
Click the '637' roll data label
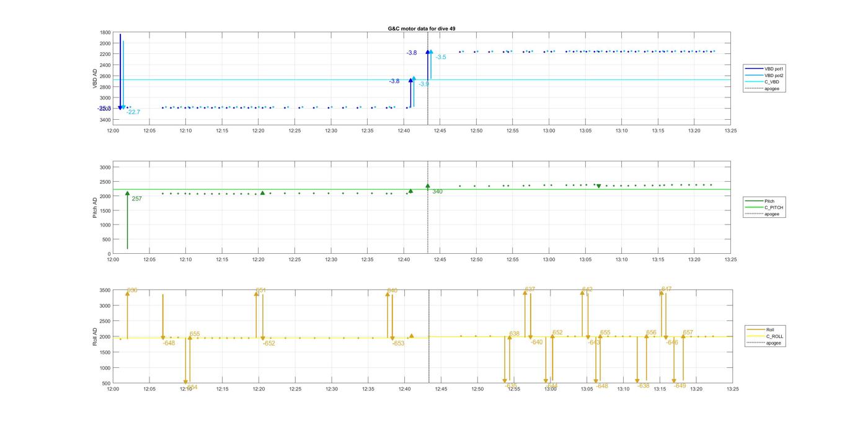[530, 290]
